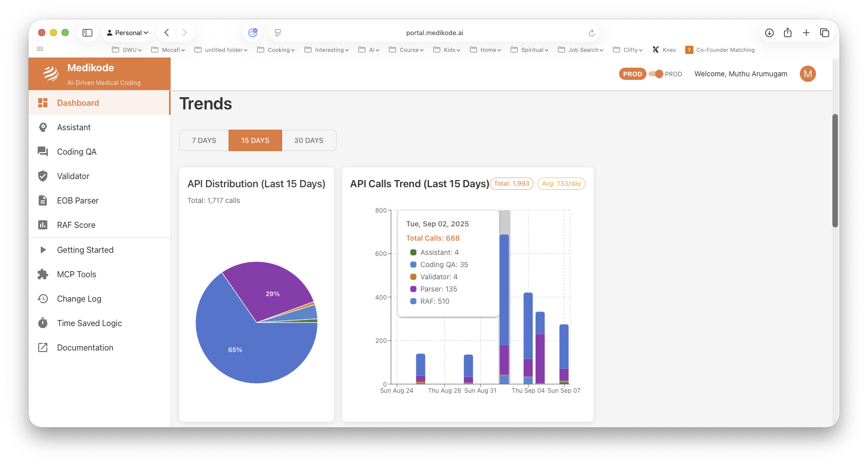Click the Coding QA chat icon
Image resolution: width=868 pixels, height=465 pixels.
(x=43, y=152)
